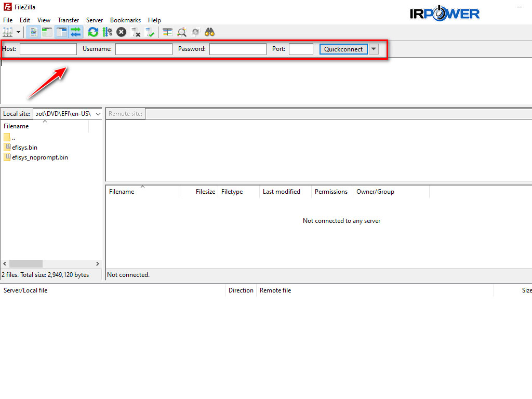Open the efisys.bin file entry
532x399 pixels.
(24, 147)
